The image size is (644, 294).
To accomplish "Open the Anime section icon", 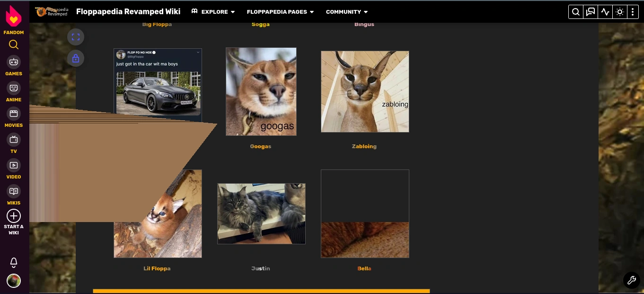I will coord(14,88).
